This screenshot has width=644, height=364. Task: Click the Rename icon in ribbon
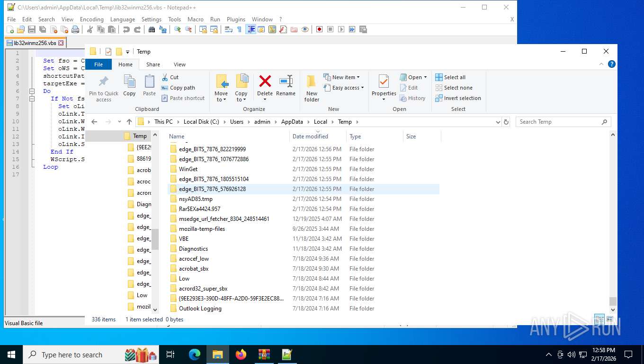tap(286, 81)
